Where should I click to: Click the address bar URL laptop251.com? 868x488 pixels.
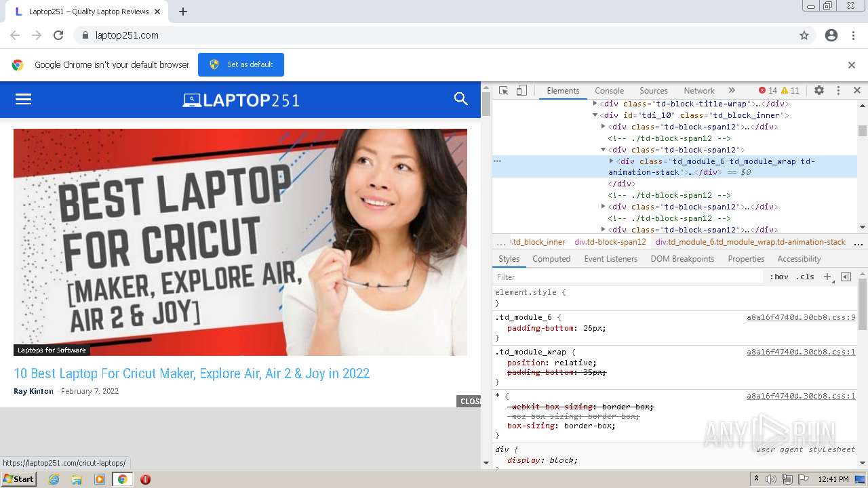pyautogui.click(x=127, y=35)
